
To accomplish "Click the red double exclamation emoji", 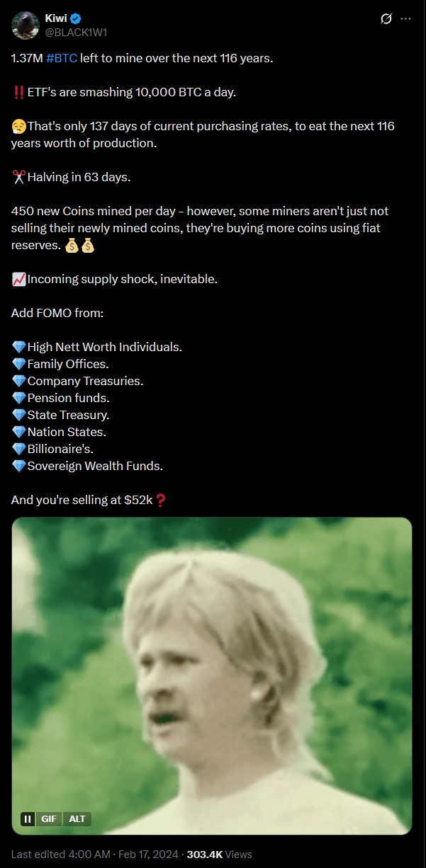I will [19, 92].
